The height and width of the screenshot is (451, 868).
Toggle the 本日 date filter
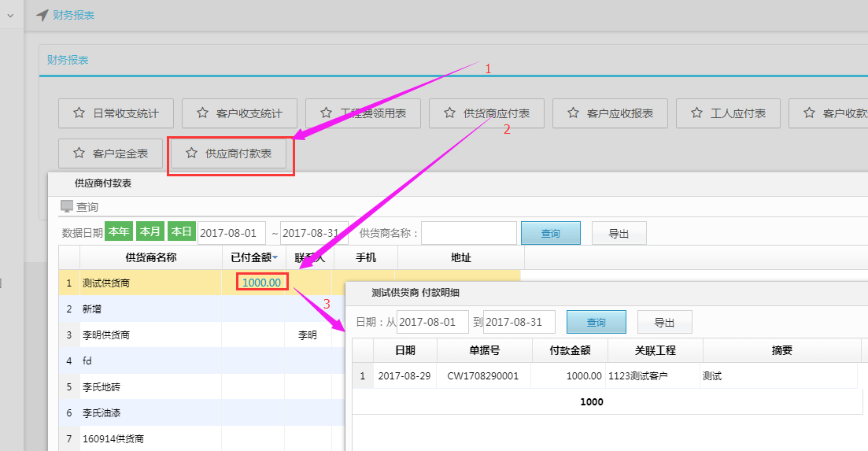click(x=182, y=232)
